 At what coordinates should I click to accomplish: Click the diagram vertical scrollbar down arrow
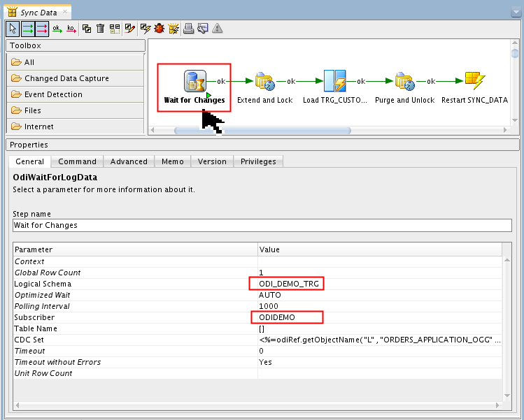(x=515, y=120)
